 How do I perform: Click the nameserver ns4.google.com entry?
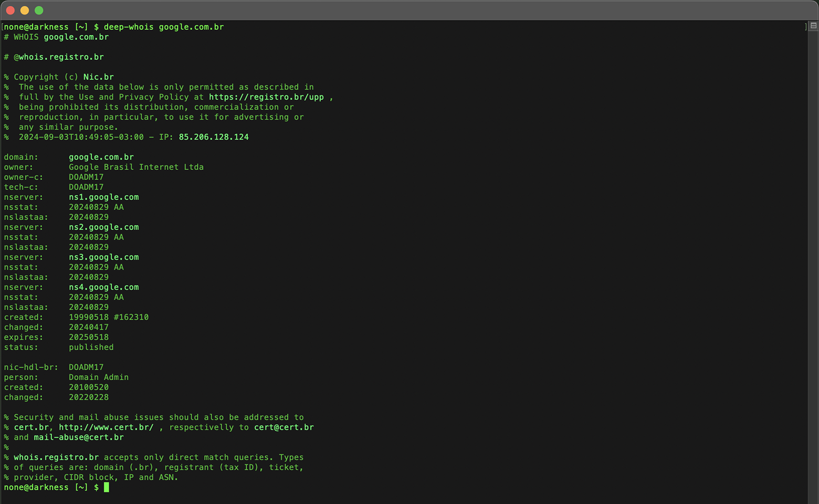pos(103,287)
